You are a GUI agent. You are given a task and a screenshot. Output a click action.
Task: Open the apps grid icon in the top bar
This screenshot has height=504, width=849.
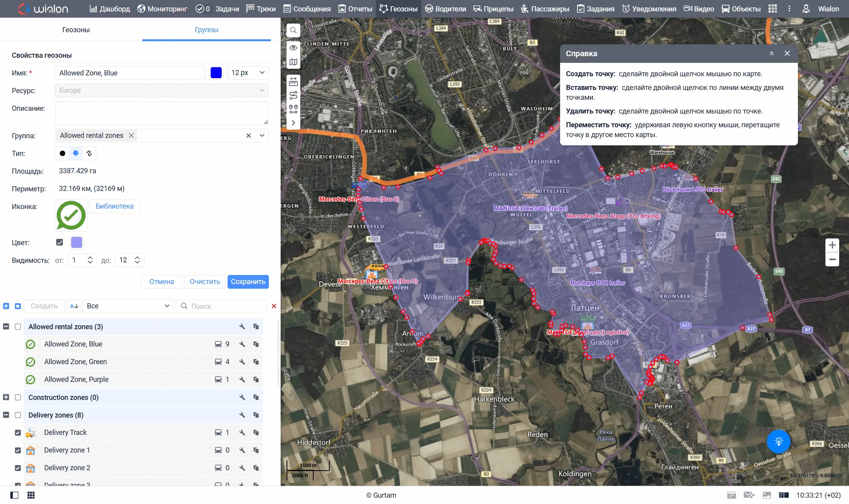tap(772, 9)
